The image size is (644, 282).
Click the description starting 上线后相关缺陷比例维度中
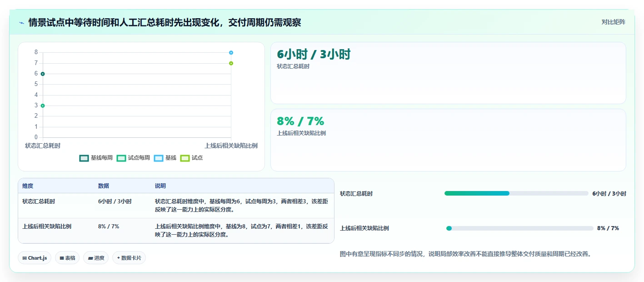241,231
